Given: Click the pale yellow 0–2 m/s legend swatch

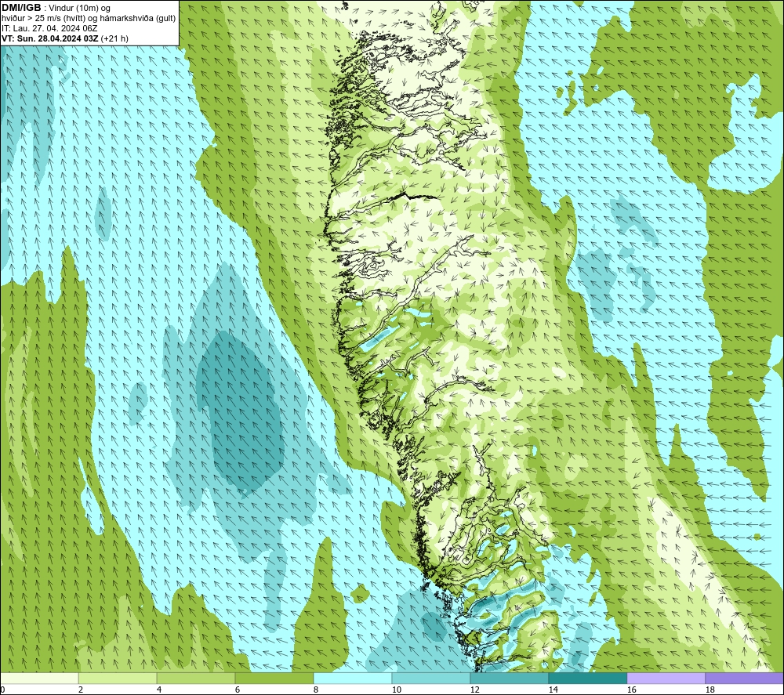Looking at the screenshot, I should [39, 678].
